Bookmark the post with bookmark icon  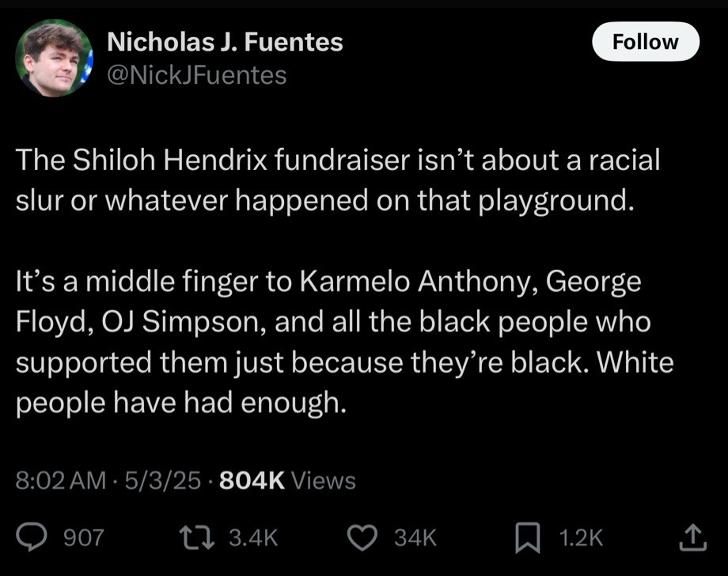(528, 537)
